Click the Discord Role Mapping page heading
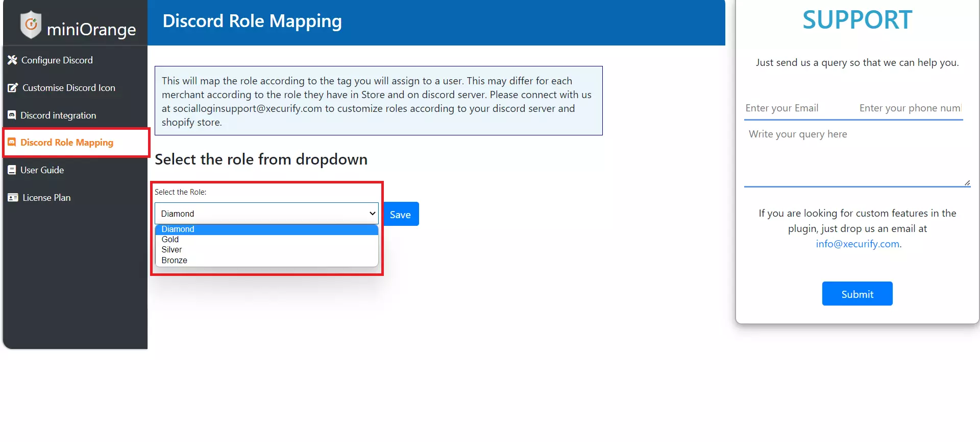980x442 pixels. coord(252,21)
